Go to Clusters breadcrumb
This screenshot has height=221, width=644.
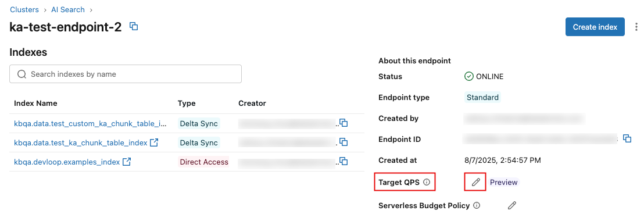click(24, 9)
